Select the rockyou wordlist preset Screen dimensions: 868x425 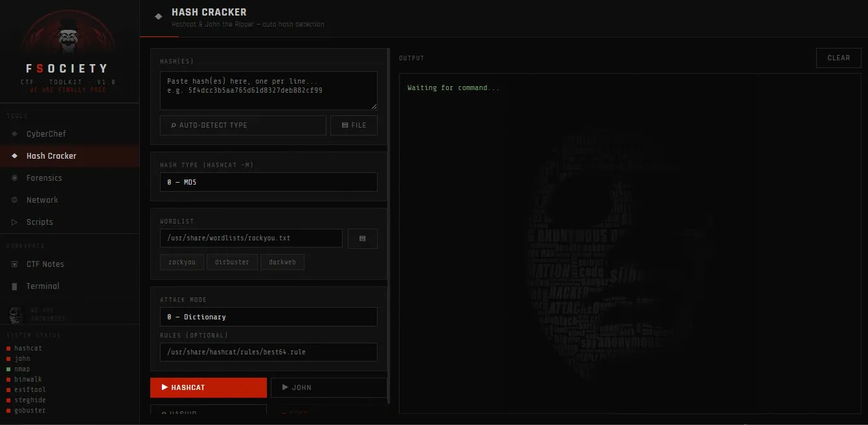(x=181, y=262)
